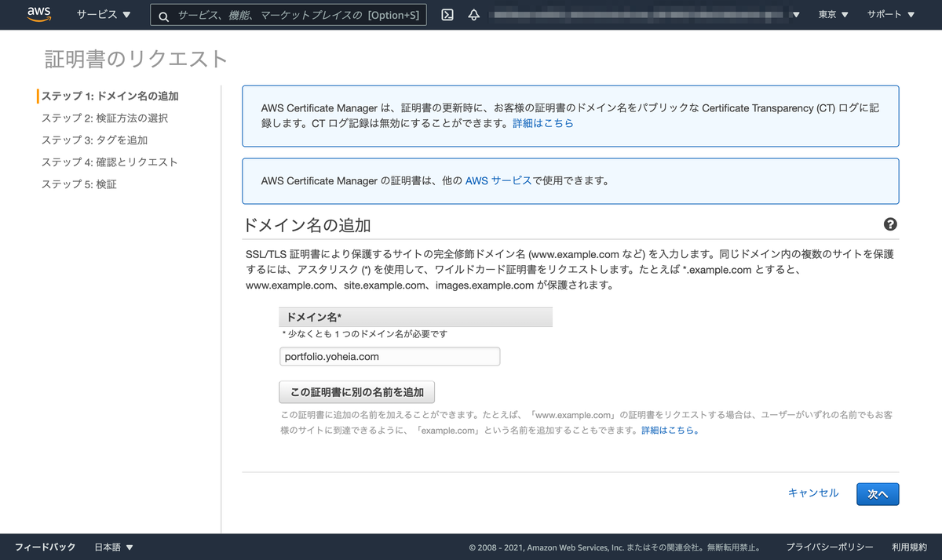Open 詳細はこちら link in CT log notice

coord(543,123)
